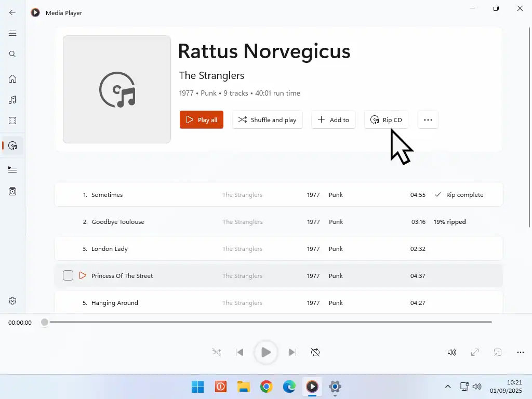This screenshot has width=532, height=399.
Task: Click the Punk genre of Hanging Around
Action: (336, 303)
